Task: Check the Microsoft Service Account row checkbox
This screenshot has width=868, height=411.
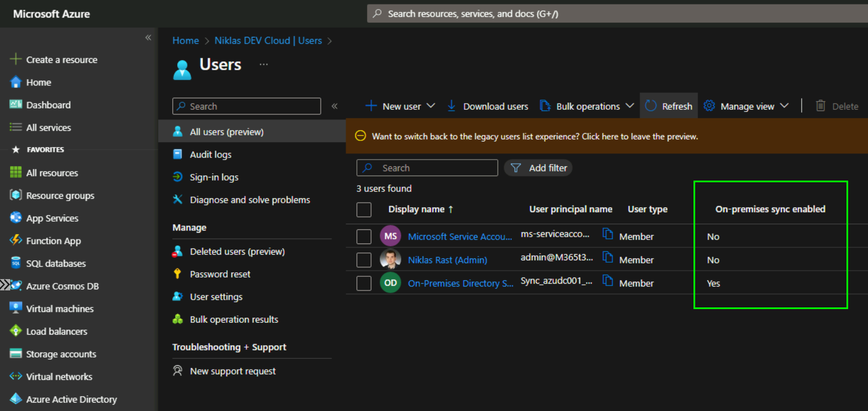Action: [x=364, y=237]
